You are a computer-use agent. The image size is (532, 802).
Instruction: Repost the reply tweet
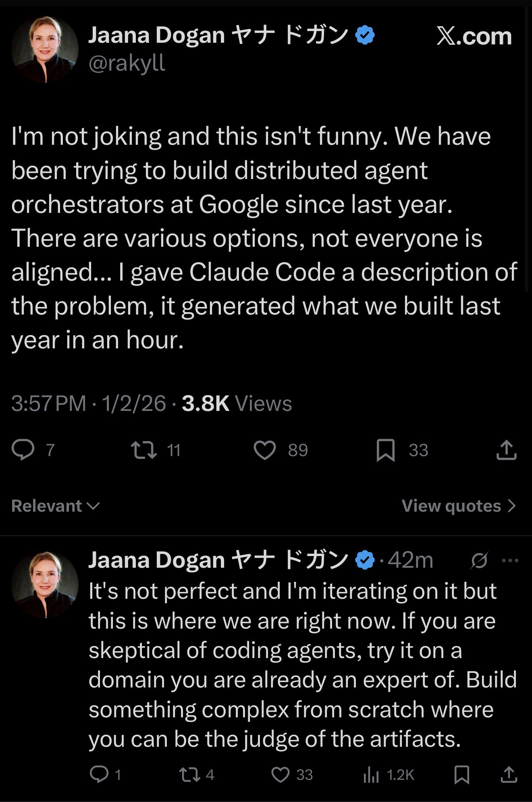click(189, 774)
